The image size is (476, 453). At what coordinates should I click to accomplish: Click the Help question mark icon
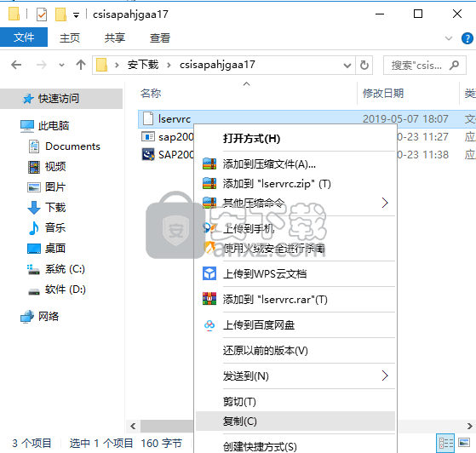click(x=467, y=38)
